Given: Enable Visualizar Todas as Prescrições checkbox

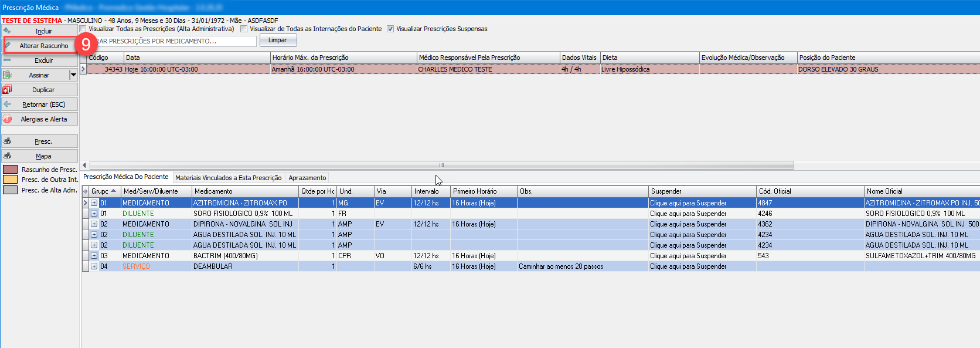Looking at the screenshot, I should click(x=83, y=29).
